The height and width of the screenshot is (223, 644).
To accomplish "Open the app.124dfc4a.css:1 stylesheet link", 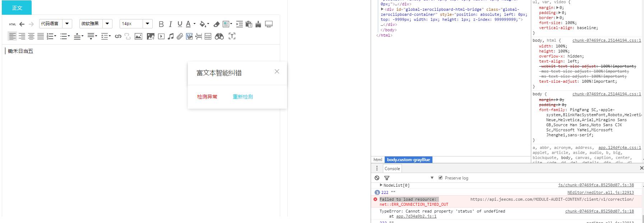I will point(620,147).
